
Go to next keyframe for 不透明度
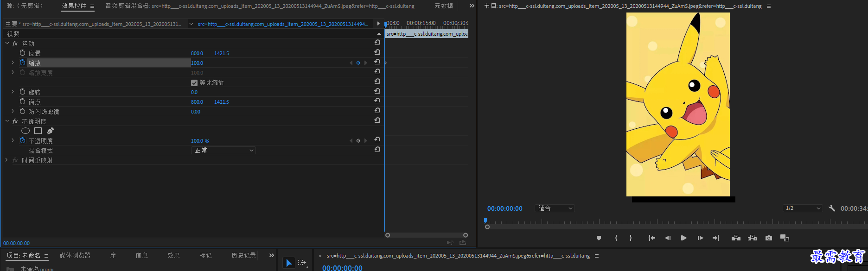[x=365, y=141]
